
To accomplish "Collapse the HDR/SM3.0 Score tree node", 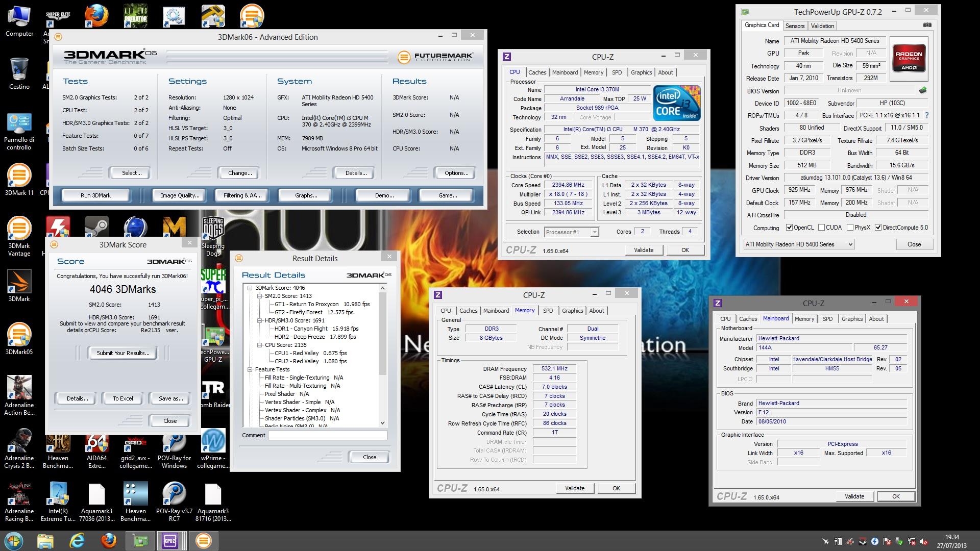I will point(259,320).
